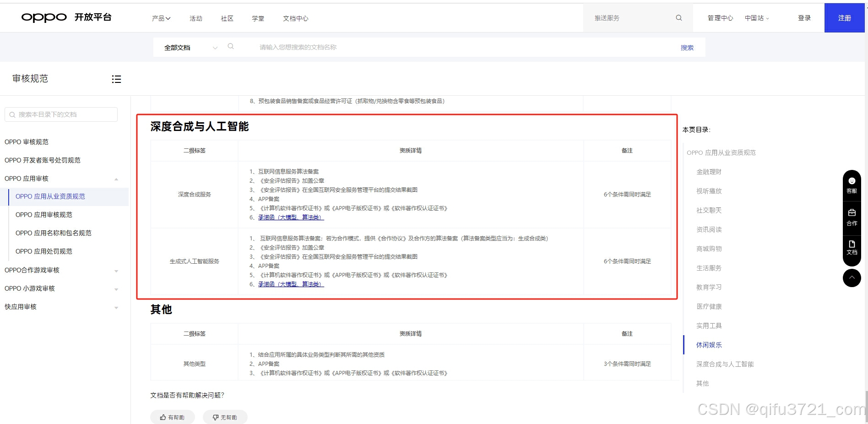Jump to OPPO 应用从业资质规范 in page contents
This screenshot has height=424, width=868.
coord(721,152)
